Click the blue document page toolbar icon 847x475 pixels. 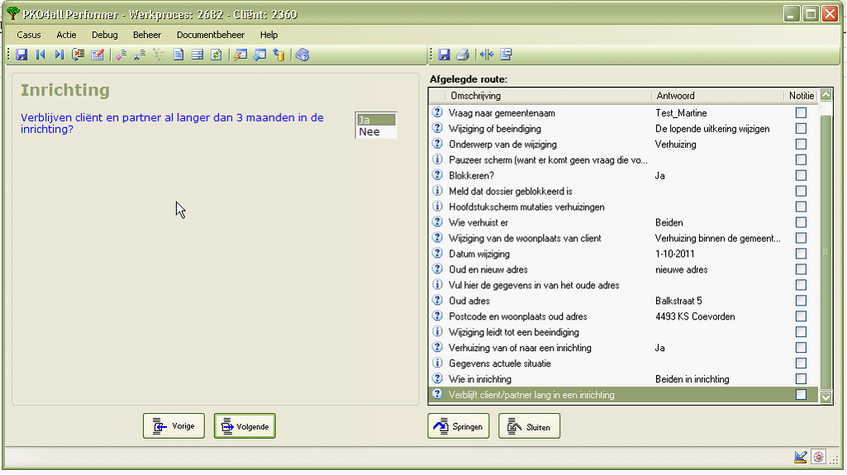coord(178,55)
